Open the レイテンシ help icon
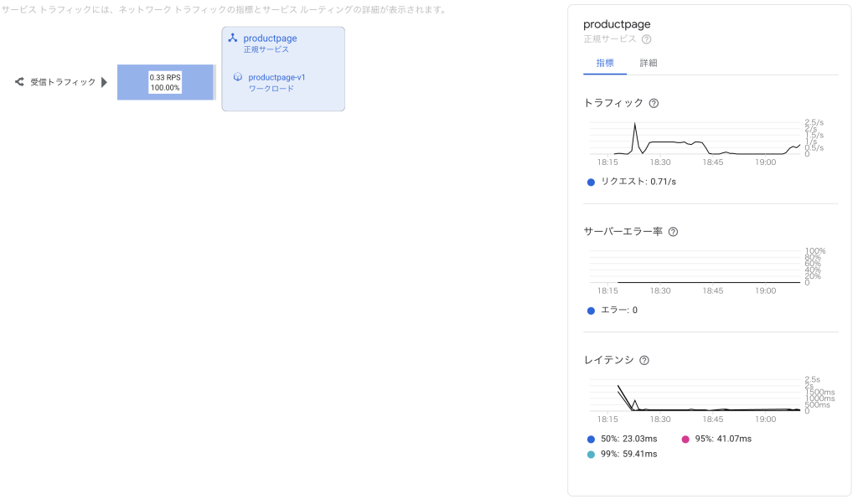This screenshot has height=504, width=858. (x=643, y=361)
